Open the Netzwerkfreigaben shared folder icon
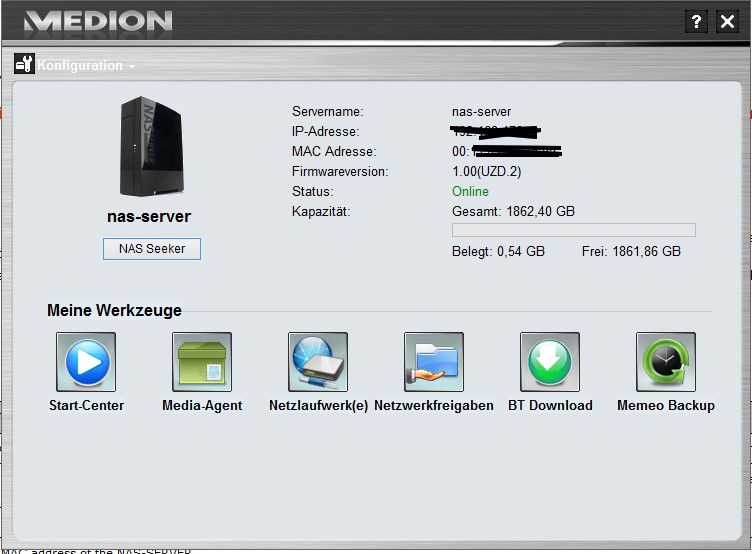The width and height of the screenshot is (752, 554). (x=434, y=362)
